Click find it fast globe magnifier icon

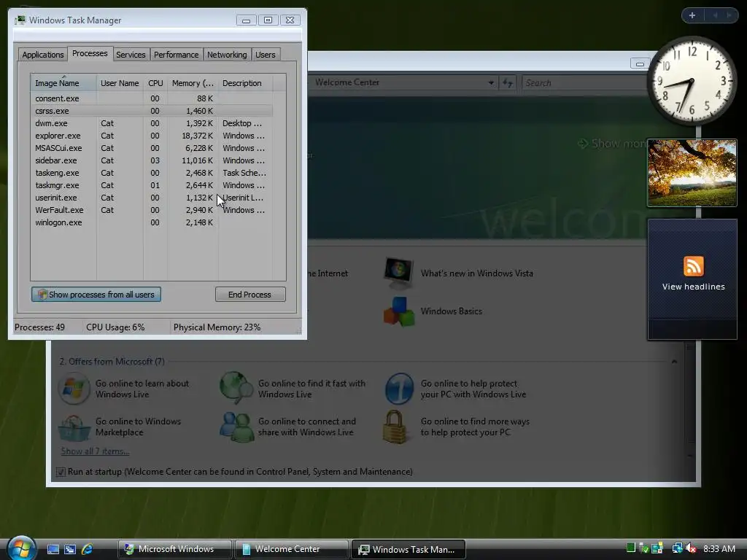point(236,389)
